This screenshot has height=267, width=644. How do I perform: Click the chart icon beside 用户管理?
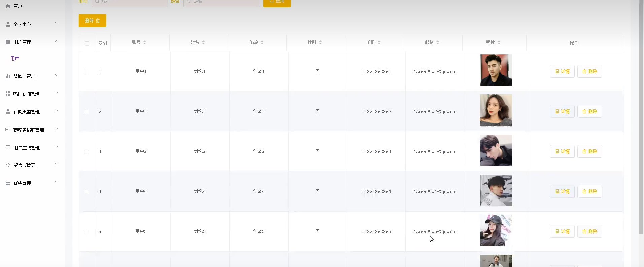(x=8, y=42)
